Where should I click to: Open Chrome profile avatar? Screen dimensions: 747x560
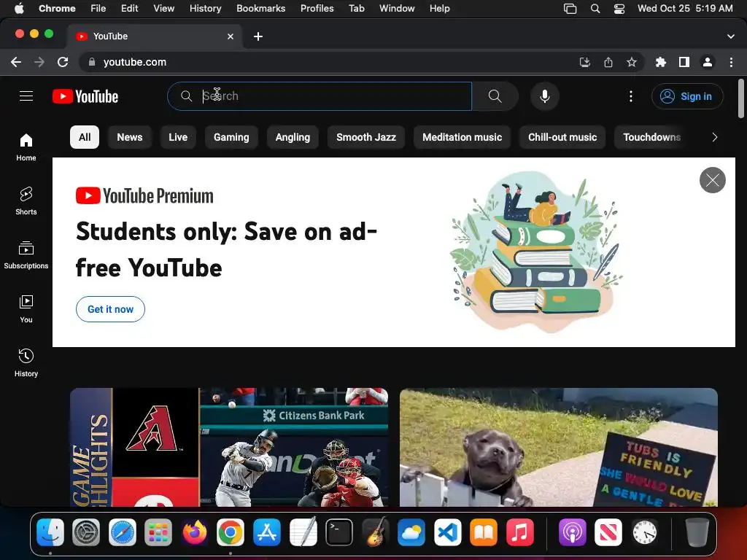(x=708, y=62)
